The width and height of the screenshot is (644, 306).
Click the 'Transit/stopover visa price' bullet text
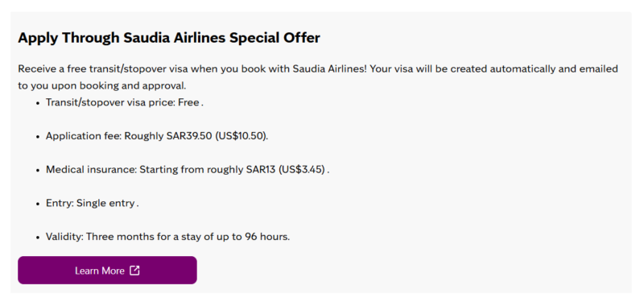(x=110, y=102)
